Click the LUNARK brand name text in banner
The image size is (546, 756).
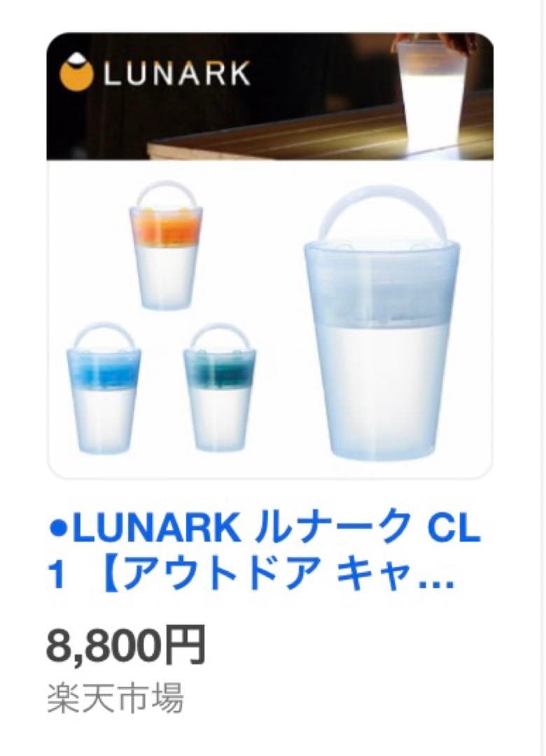[x=176, y=74]
